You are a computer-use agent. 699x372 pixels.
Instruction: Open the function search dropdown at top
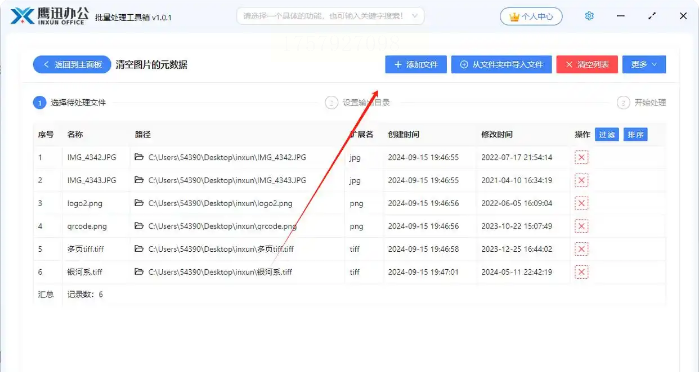(330, 16)
